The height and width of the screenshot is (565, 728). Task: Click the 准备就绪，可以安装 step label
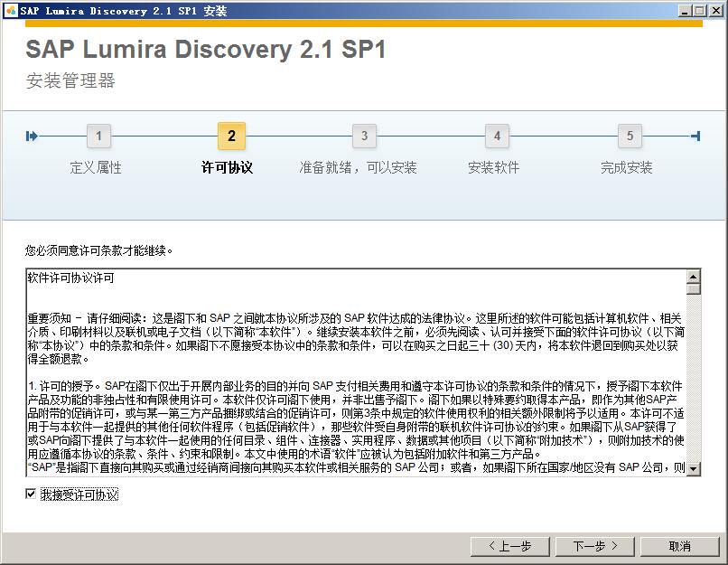[358, 167]
